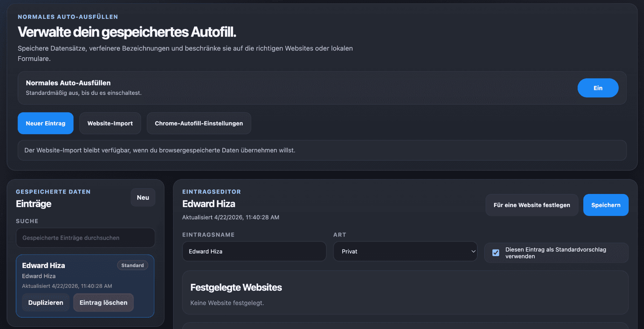This screenshot has height=329, width=644.
Task: Click the Eintragseditor heading
Action: point(212,191)
